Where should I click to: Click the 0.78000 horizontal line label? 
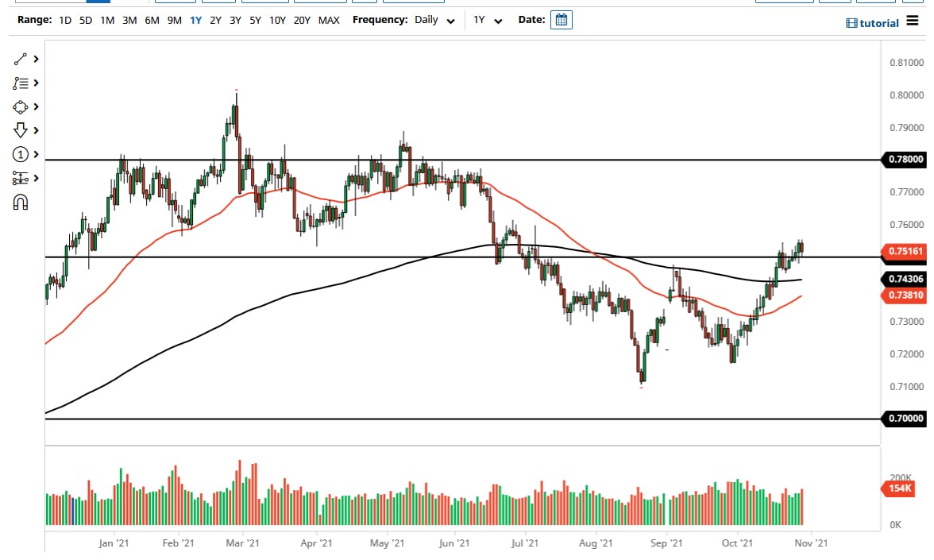[904, 159]
